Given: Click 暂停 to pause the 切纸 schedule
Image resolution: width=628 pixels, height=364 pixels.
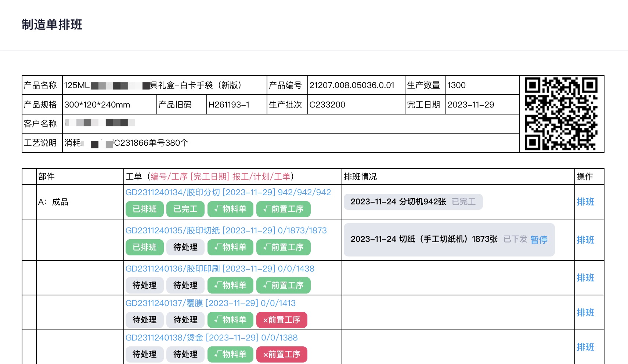Looking at the screenshot, I should (539, 240).
